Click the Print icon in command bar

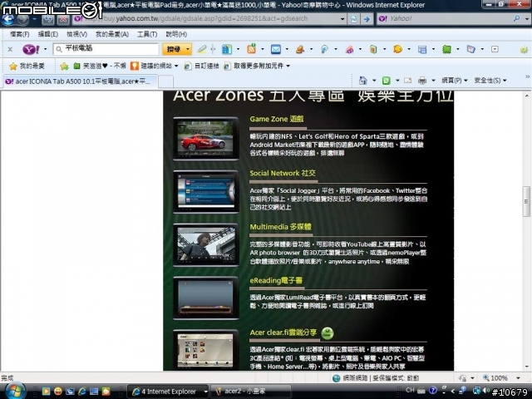pyautogui.click(x=422, y=81)
